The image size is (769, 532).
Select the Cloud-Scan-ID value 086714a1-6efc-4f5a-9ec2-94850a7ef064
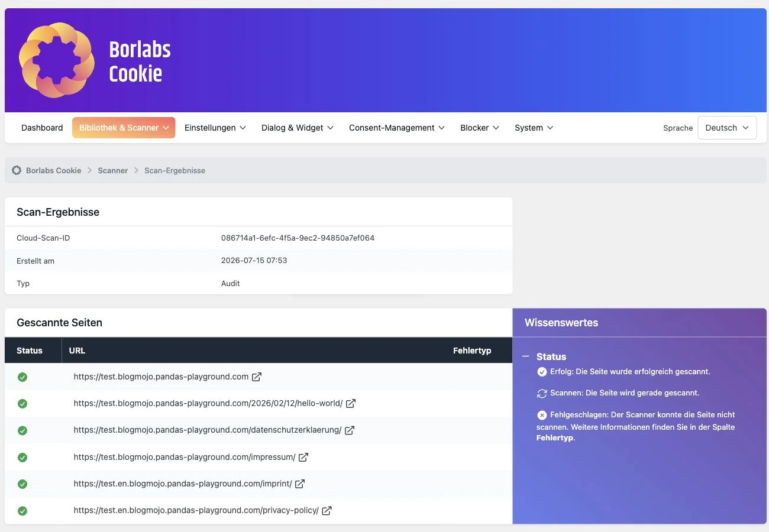[x=298, y=238]
